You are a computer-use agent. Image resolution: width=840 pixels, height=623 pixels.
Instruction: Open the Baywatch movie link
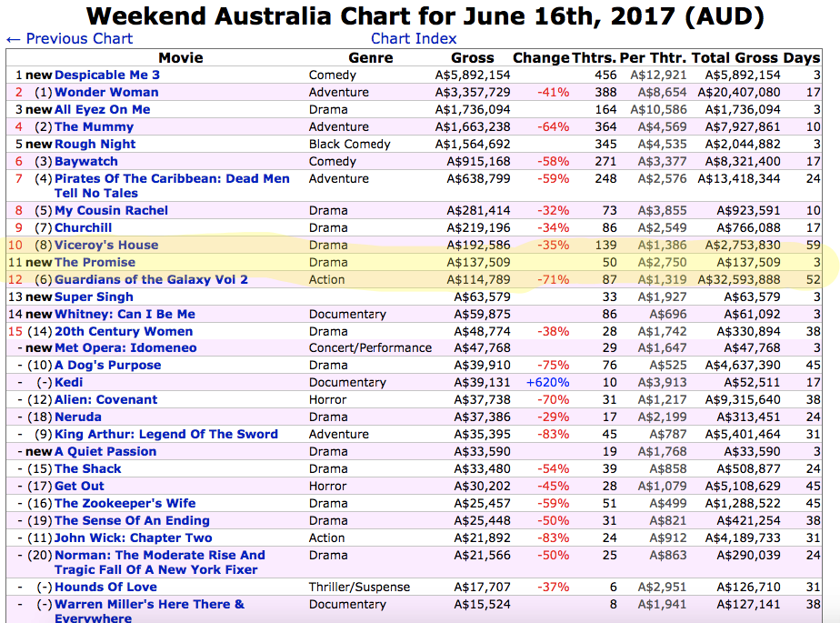[x=86, y=161]
